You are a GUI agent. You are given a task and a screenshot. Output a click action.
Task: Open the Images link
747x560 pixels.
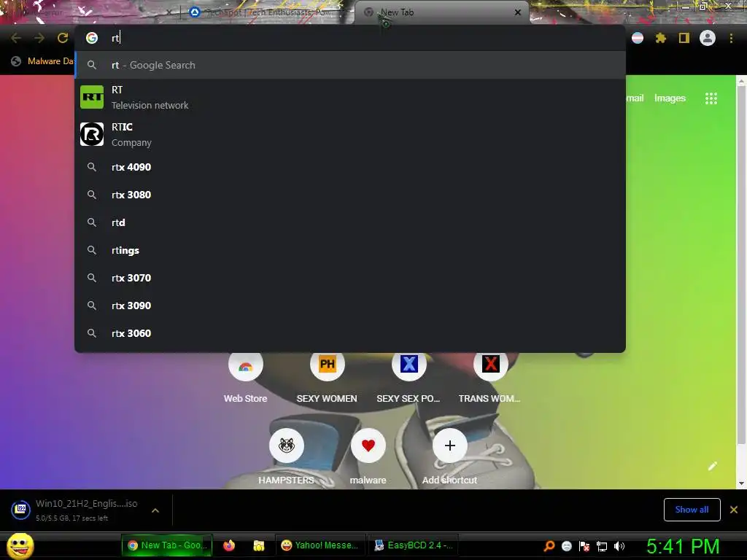[x=670, y=98]
